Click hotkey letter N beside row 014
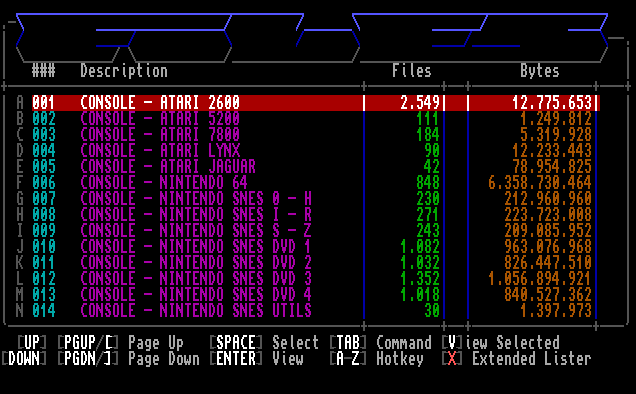 [x=20, y=311]
